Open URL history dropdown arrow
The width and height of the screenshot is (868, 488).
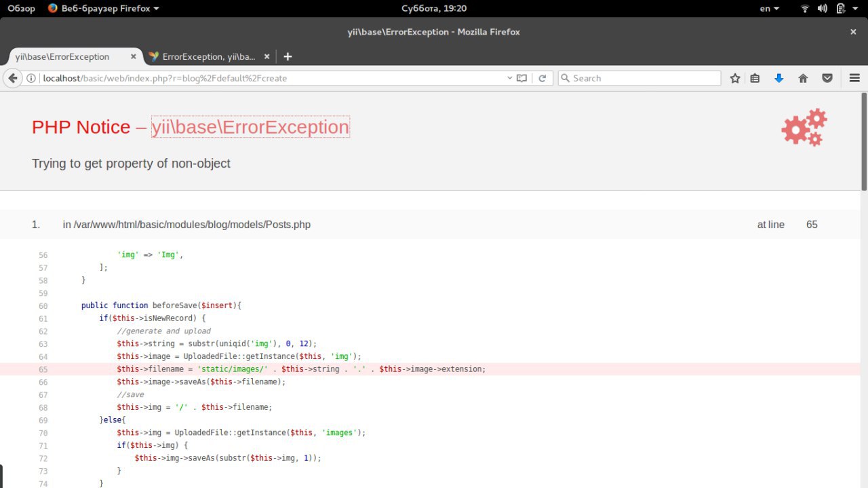[x=510, y=78]
